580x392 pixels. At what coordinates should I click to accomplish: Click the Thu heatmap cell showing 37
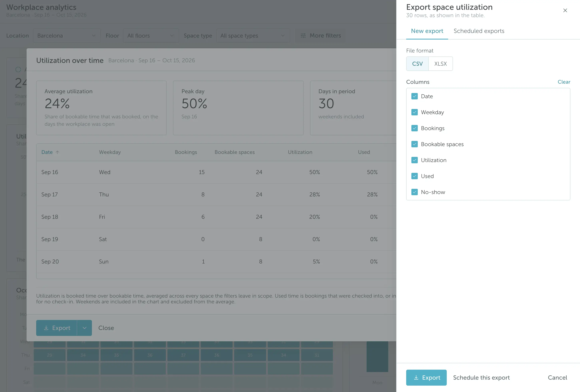point(183,355)
